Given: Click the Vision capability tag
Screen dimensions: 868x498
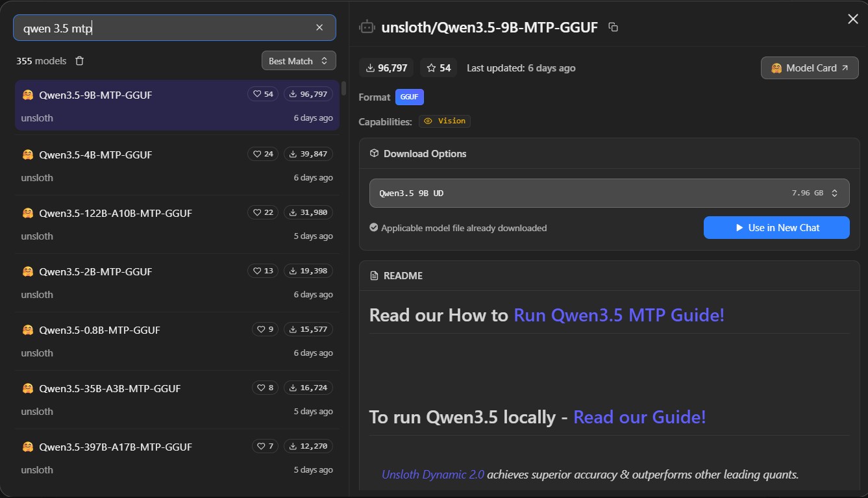Looking at the screenshot, I should [x=445, y=121].
